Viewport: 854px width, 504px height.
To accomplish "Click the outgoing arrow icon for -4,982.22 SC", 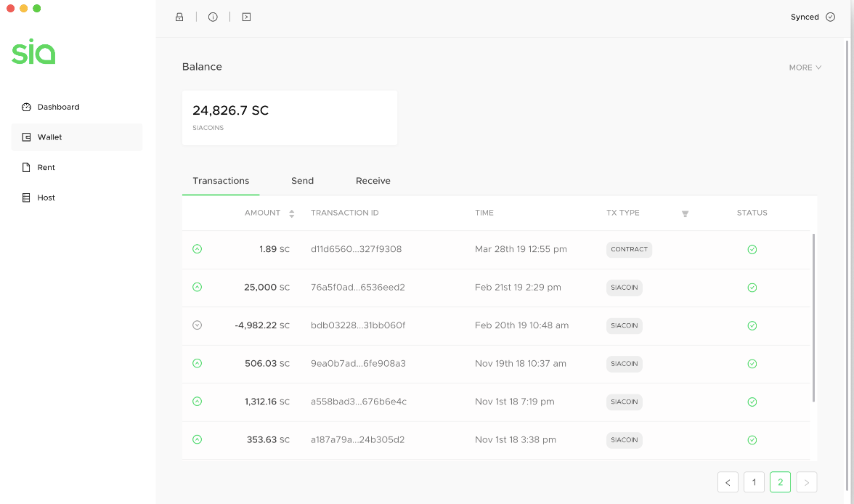I will point(198,325).
